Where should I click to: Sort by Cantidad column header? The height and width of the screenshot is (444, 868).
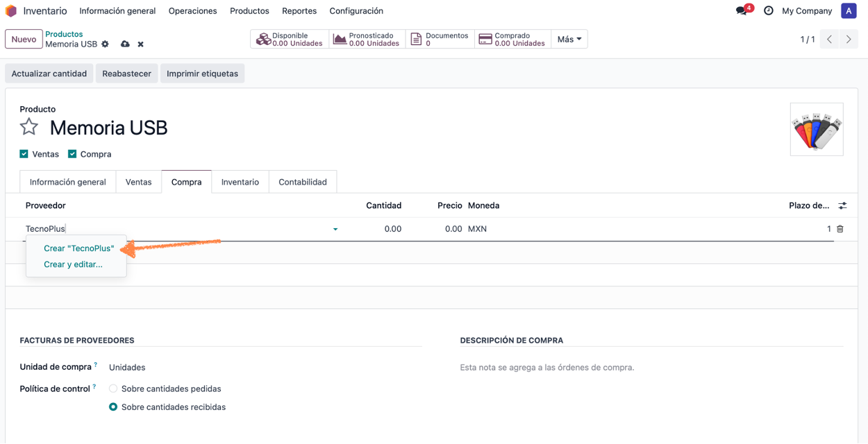(x=384, y=205)
